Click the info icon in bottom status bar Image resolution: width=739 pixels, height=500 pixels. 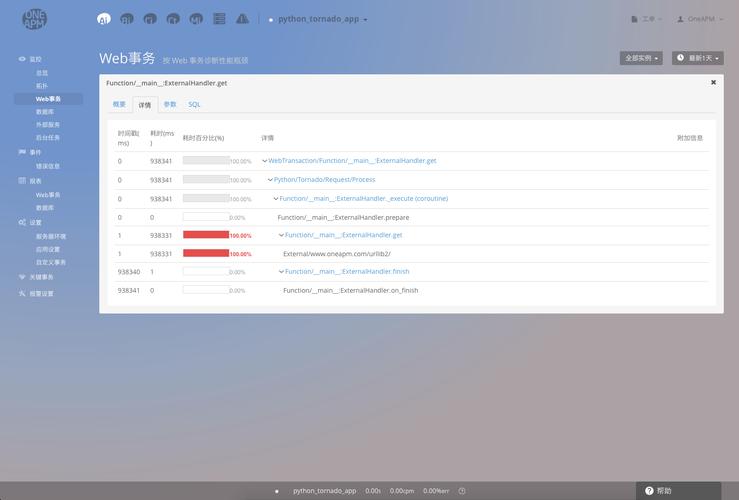point(462,491)
